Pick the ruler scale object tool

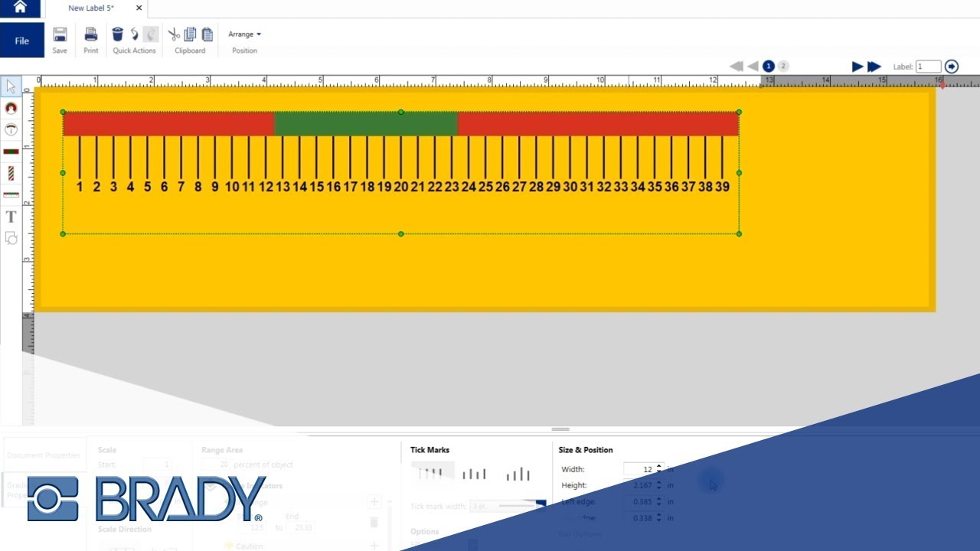[11, 195]
